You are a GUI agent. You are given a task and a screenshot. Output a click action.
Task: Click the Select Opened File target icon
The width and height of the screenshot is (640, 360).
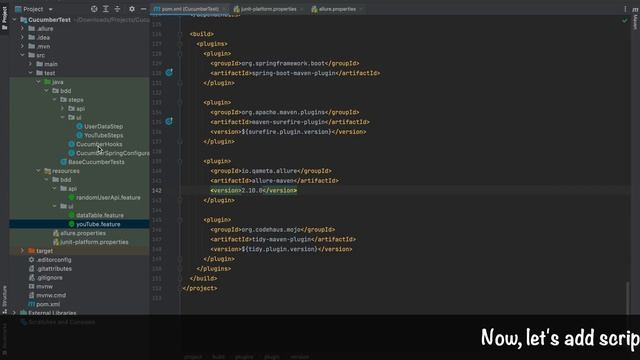(x=94, y=9)
